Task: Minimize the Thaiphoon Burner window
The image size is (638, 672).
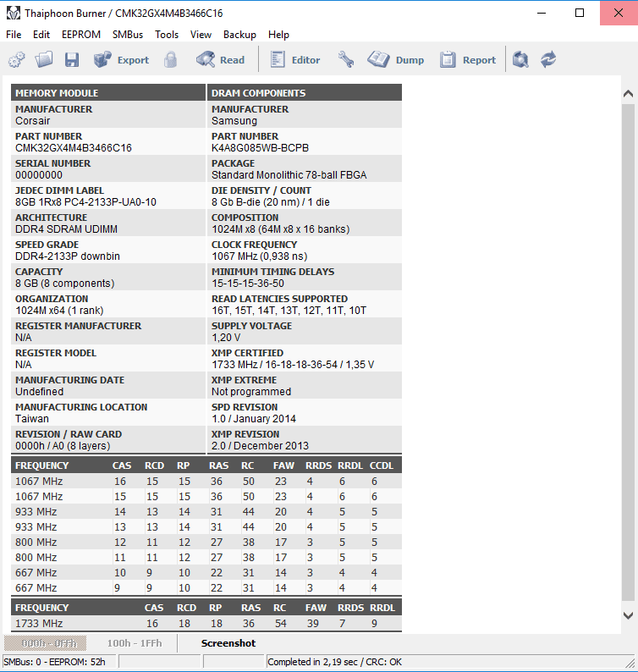Action: 542,13
